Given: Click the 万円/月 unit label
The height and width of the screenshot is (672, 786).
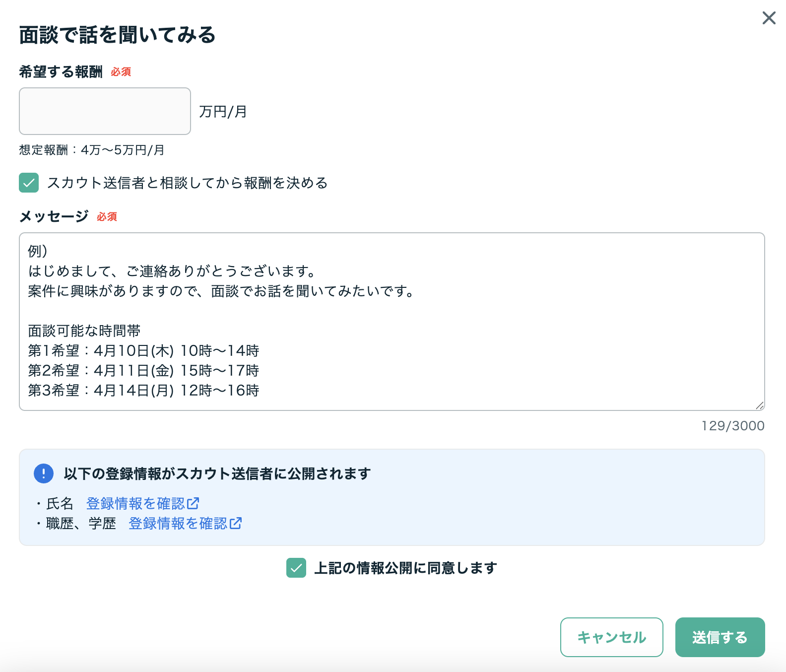Looking at the screenshot, I should point(223,112).
